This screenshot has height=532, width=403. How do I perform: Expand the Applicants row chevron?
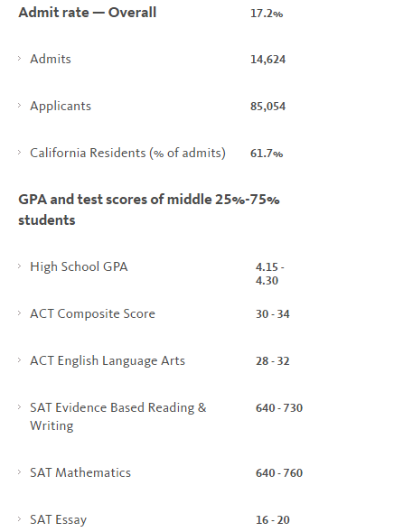pos(19,105)
